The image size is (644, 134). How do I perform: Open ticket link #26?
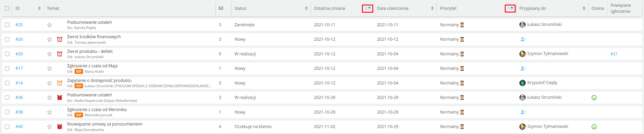[19, 39]
